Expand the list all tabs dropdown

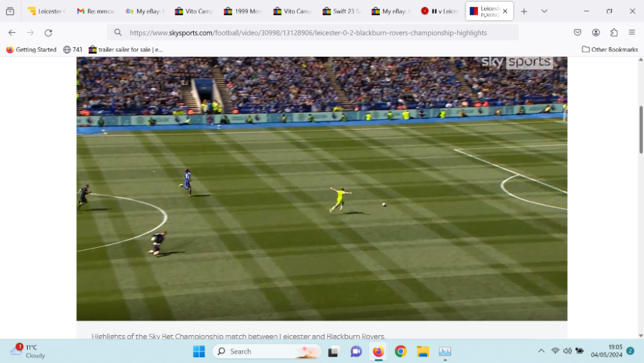pyautogui.click(x=544, y=11)
